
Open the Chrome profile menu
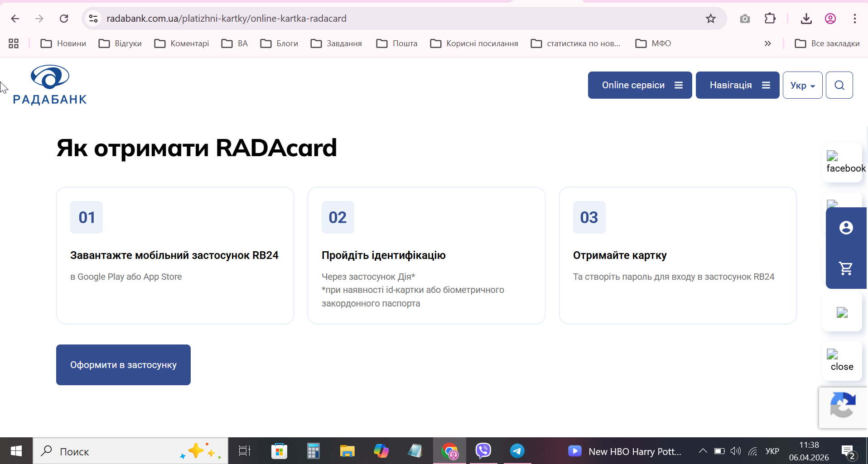830,19
